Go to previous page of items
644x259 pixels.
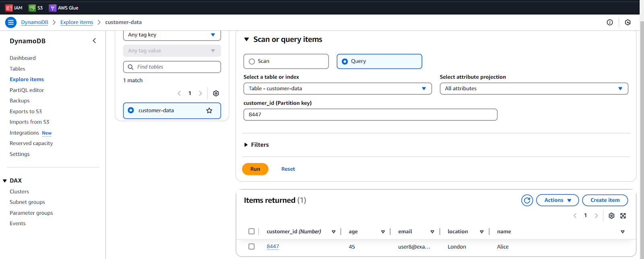(575, 216)
